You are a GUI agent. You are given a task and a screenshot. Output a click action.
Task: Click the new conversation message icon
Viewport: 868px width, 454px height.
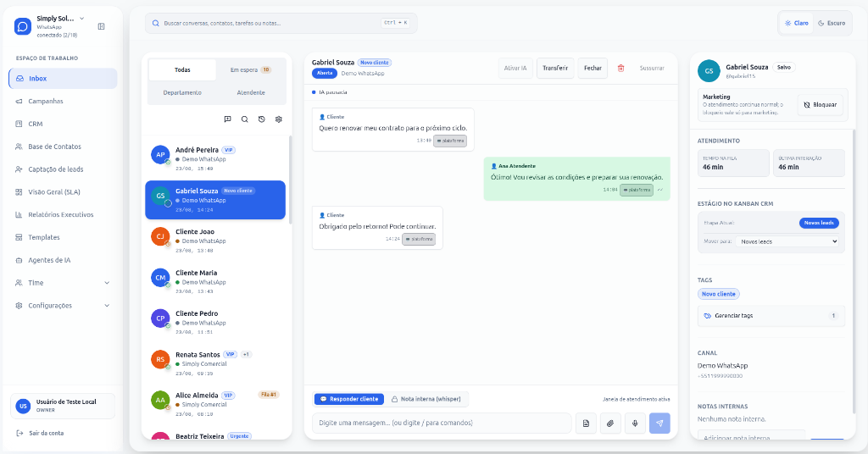(227, 119)
